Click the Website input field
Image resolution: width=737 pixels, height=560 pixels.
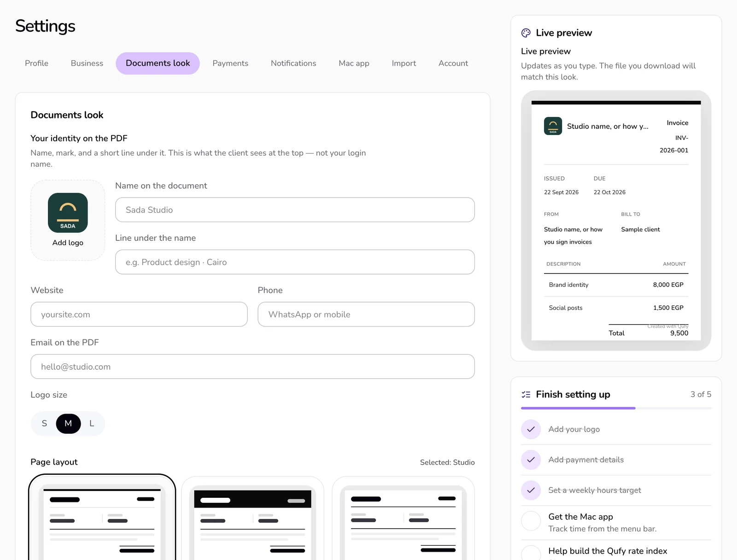(139, 315)
